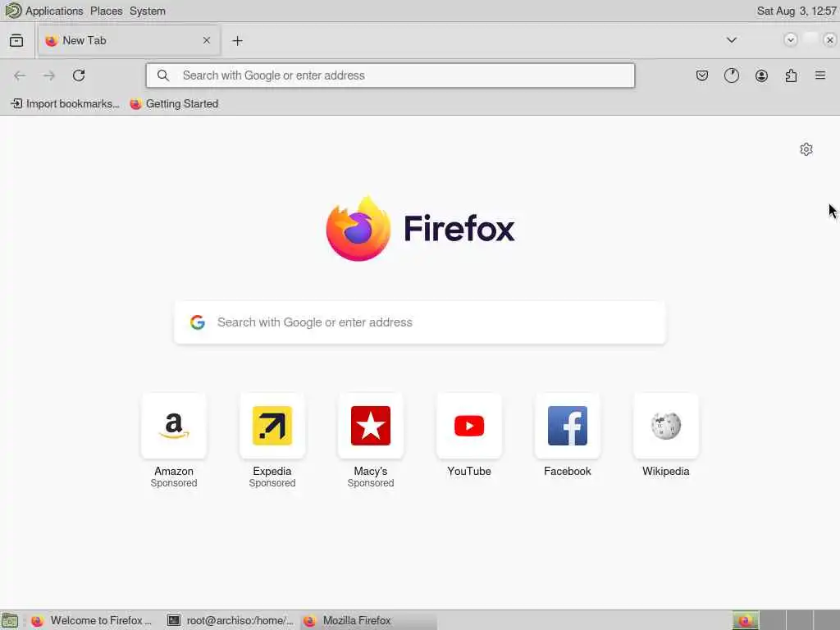Open the Places menu
The image size is (840, 630).
[x=106, y=11]
